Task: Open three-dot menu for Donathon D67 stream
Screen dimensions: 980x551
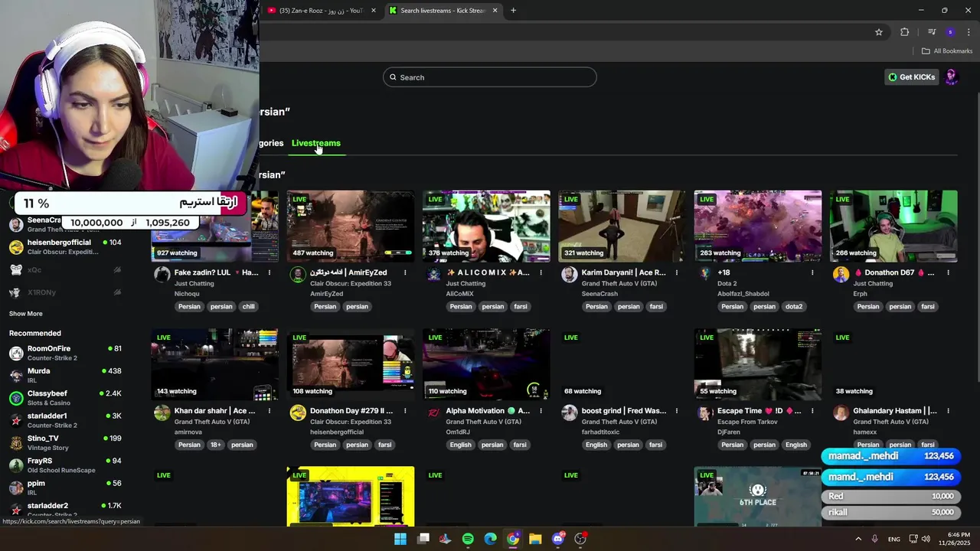Action: click(x=948, y=272)
